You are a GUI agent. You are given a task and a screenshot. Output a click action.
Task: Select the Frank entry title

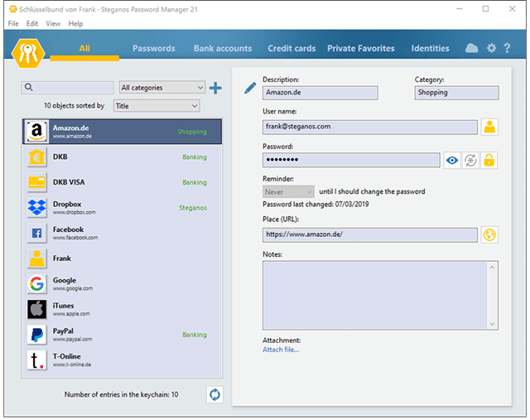[62, 258]
